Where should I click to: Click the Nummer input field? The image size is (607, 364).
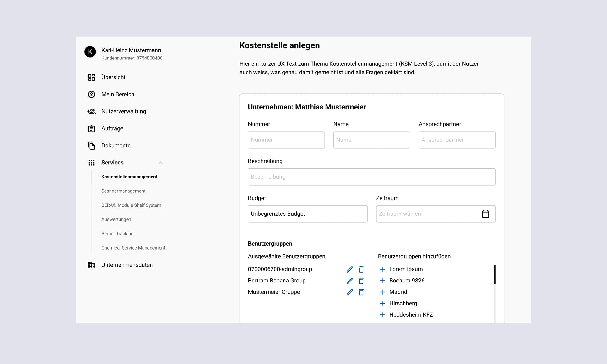coord(286,140)
